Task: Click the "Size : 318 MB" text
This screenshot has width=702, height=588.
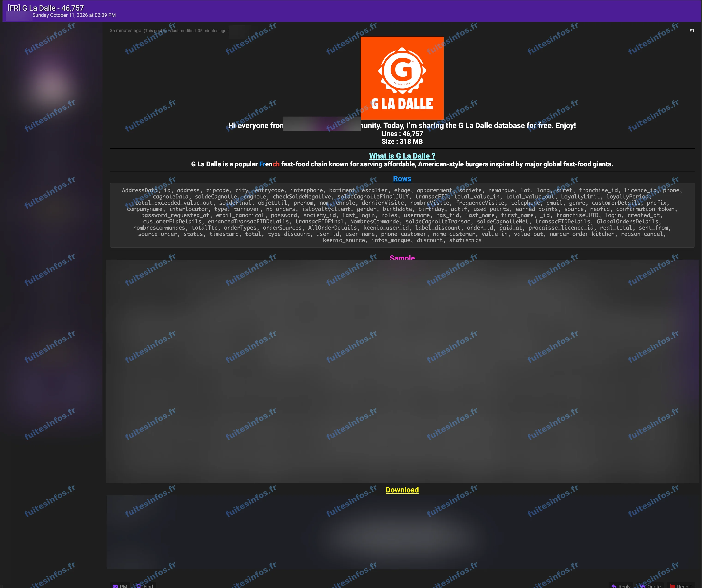Action: coord(402,141)
